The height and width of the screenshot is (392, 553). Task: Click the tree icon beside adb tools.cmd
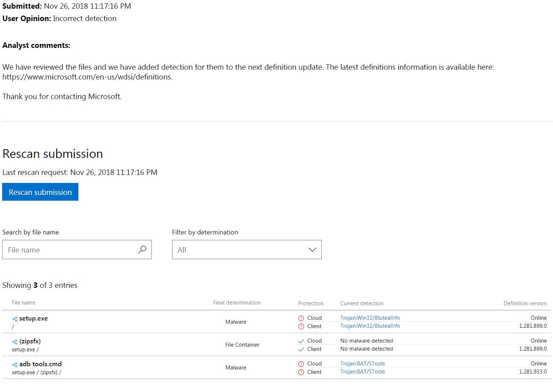click(x=15, y=365)
